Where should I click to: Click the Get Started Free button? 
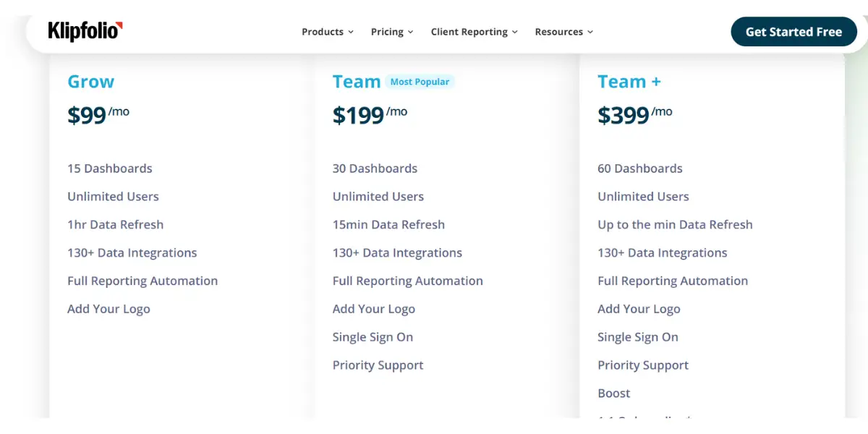point(793,32)
